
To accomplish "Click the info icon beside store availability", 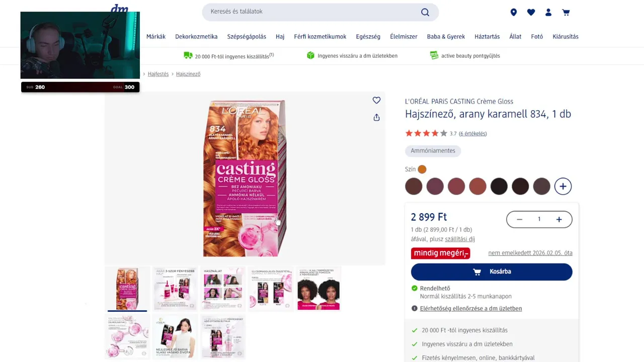I will tap(415, 309).
